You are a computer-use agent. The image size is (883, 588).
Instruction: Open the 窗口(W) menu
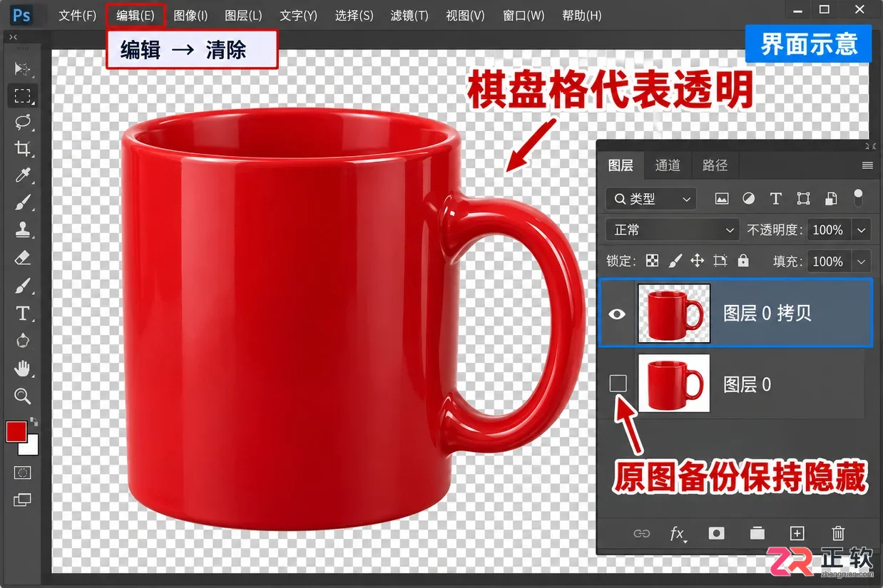(x=524, y=15)
